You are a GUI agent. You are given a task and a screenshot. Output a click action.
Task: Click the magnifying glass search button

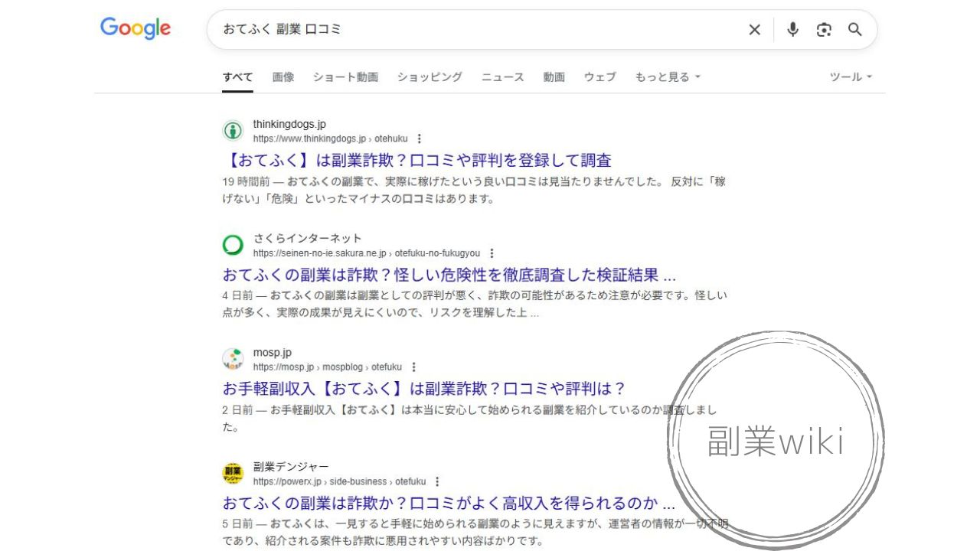855,30
